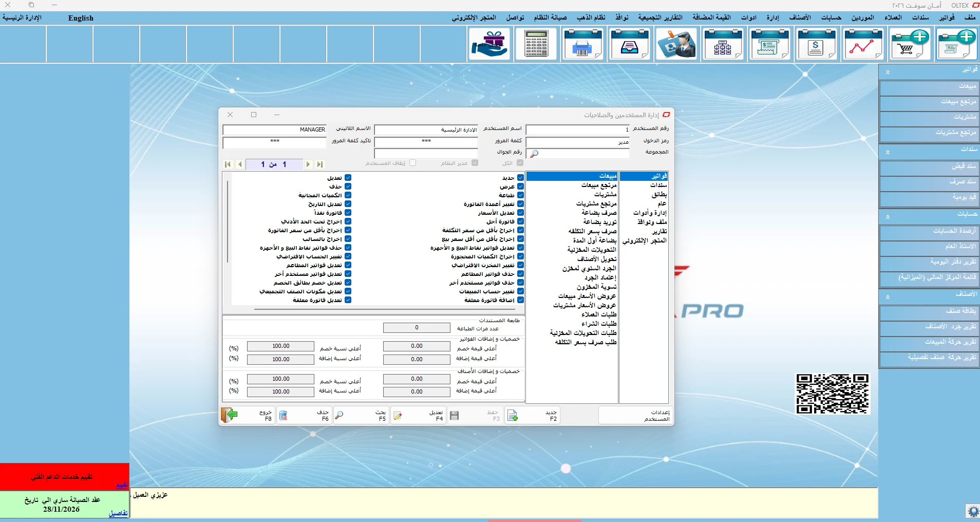This screenshot has width=980, height=522.
Task: Toggle the جديد permission checkbox
Action: click(x=520, y=178)
